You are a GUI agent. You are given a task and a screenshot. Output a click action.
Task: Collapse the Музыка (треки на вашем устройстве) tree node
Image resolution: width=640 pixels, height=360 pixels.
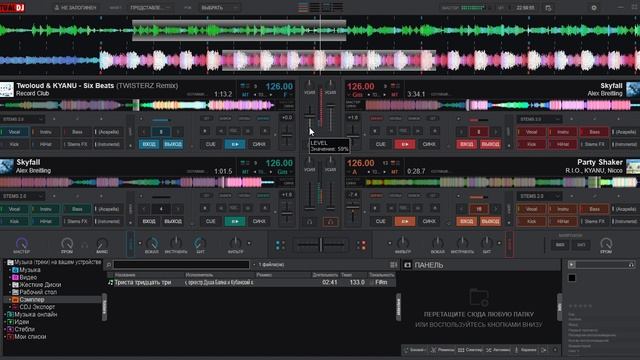[5, 262]
